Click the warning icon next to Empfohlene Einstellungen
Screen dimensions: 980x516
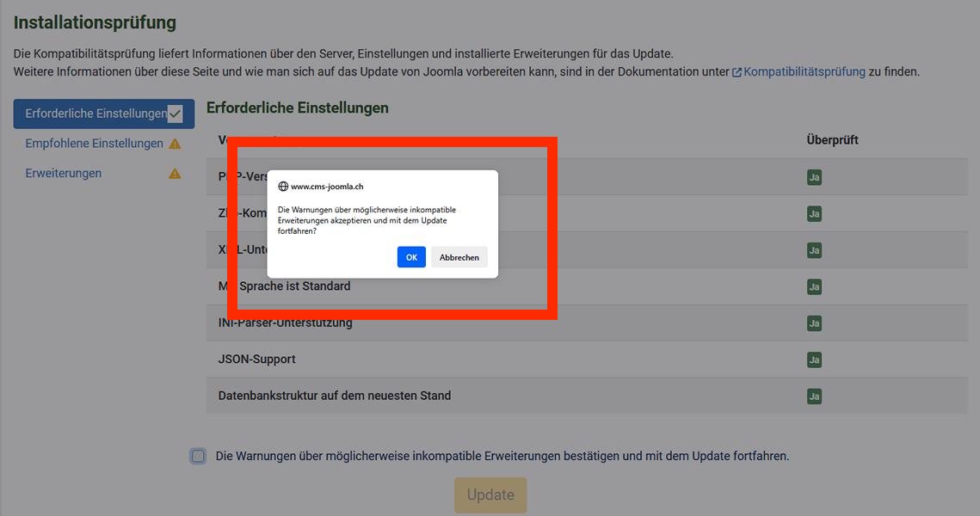176,143
